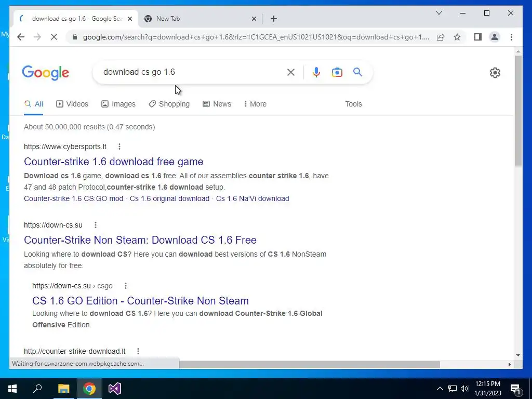The width and height of the screenshot is (532, 399).
Task: Click the Google search input field
Action: pos(192,72)
